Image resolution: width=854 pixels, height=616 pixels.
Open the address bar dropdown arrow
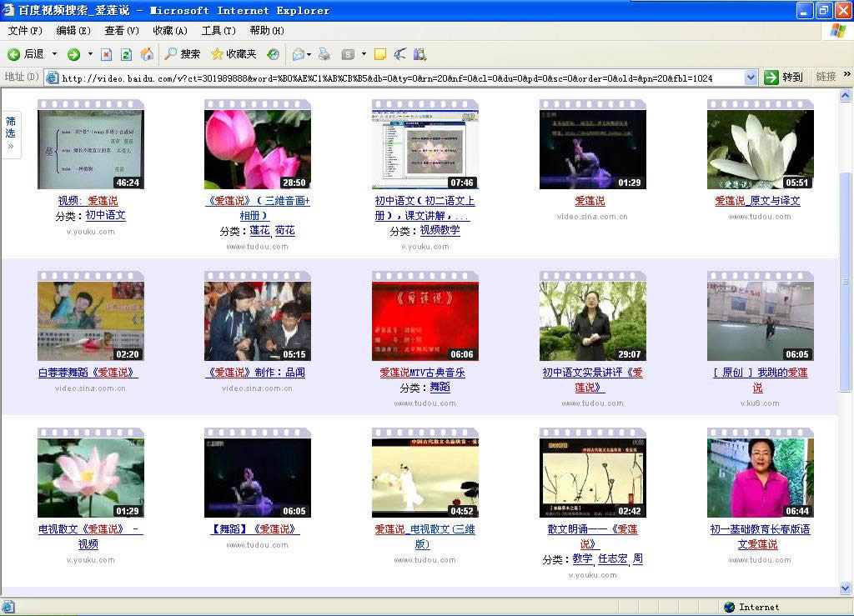[751, 77]
